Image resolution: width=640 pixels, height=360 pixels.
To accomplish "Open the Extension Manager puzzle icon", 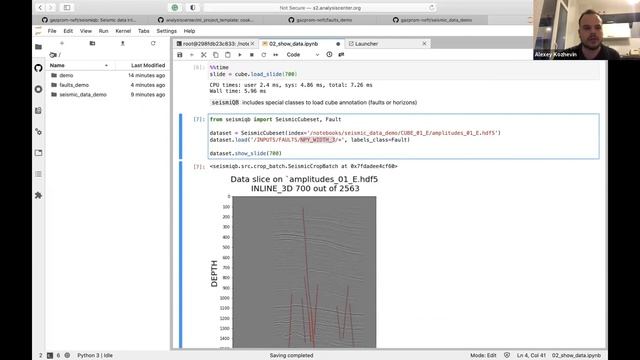I will click(38, 195).
